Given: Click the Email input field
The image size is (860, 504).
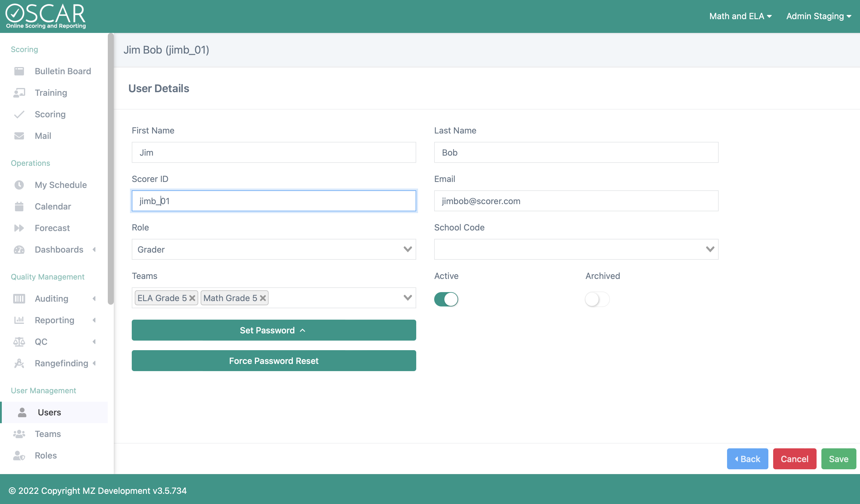Looking at the screenshot, I should 576,201.
